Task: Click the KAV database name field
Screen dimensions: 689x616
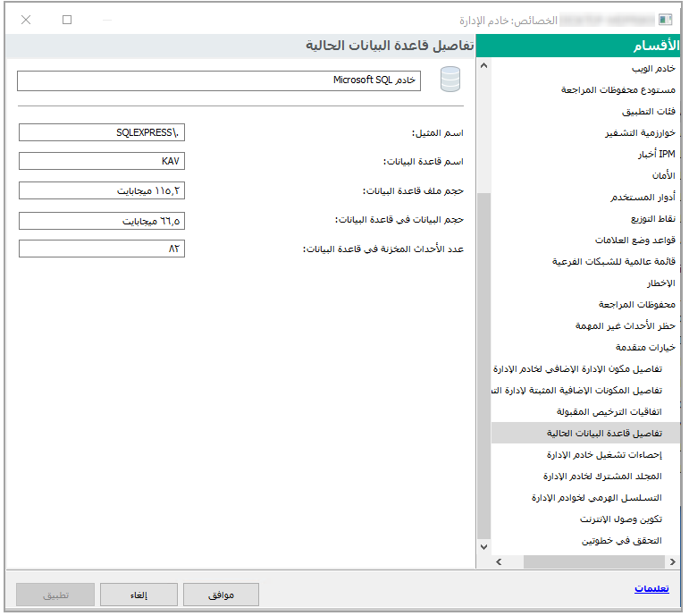Action: pos(101,161)
